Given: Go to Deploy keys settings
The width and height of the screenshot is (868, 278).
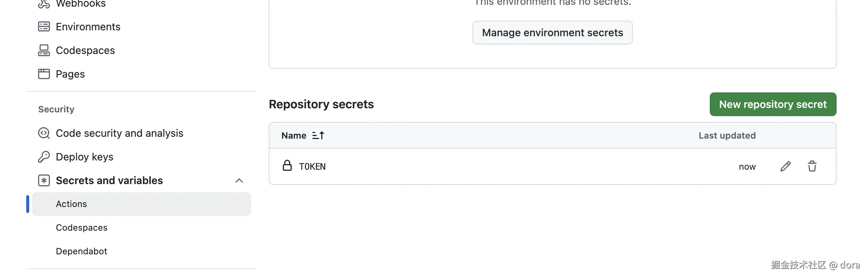Looking at the screenshot, I should pyautogui.click(x=84, y=157).
